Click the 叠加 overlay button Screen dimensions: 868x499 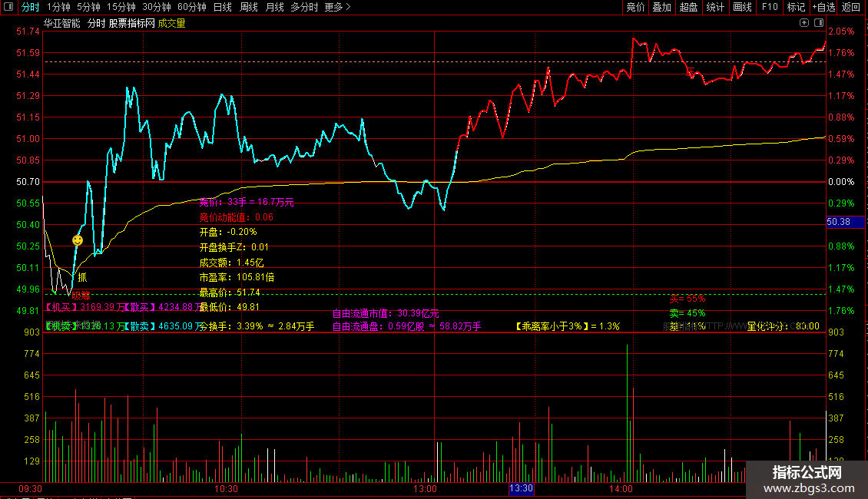pos(662,7)
